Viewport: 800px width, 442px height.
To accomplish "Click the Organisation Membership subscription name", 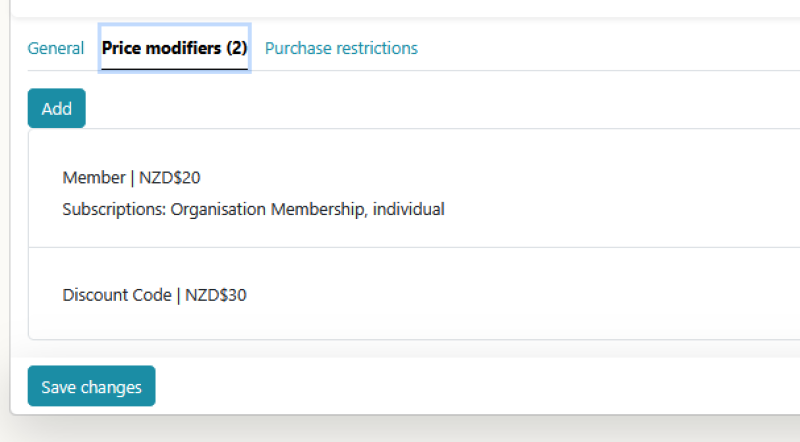I will [x=266, y=210].
